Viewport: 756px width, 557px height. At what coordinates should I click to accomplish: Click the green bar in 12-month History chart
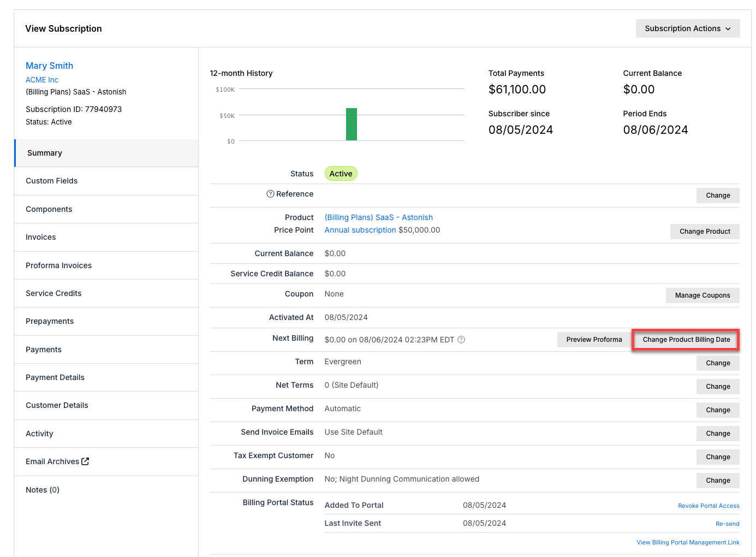[352, 124]
